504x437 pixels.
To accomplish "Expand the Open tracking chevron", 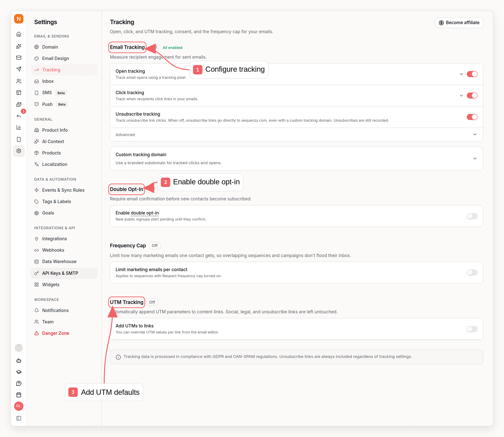I will point(461,74).
